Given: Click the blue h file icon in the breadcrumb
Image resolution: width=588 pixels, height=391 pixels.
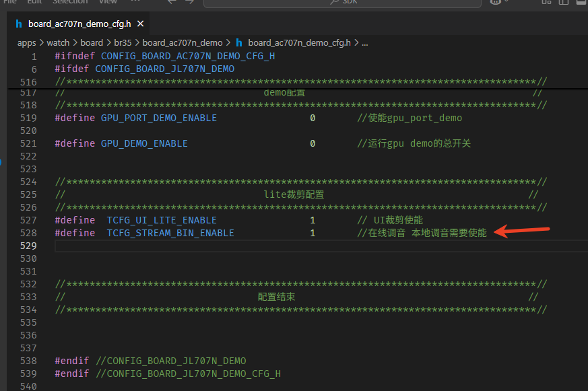Looking at the screenshot, I should pos(239,43).
